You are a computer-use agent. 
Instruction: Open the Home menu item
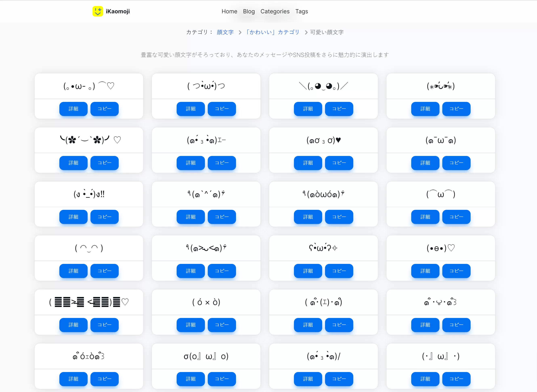coord(229,11)
